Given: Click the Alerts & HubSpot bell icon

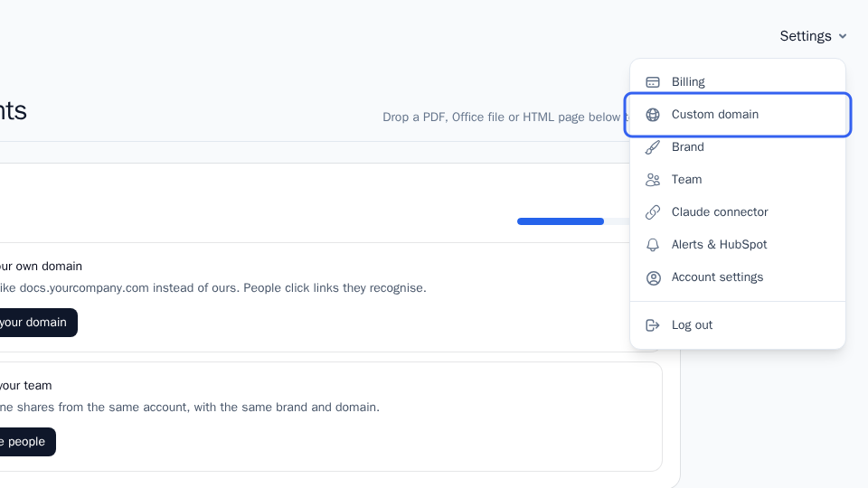Looking at the screenshot, I should click(x=653, y=245).
